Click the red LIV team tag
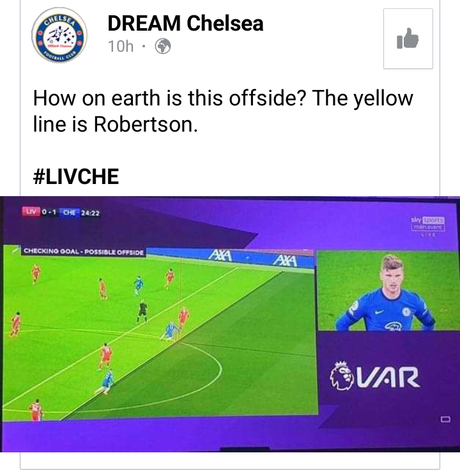 tap(31, 211)
